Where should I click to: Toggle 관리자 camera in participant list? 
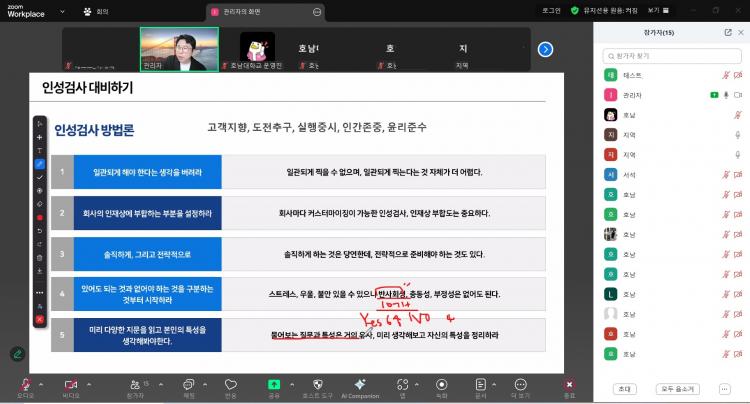(738, 95)
